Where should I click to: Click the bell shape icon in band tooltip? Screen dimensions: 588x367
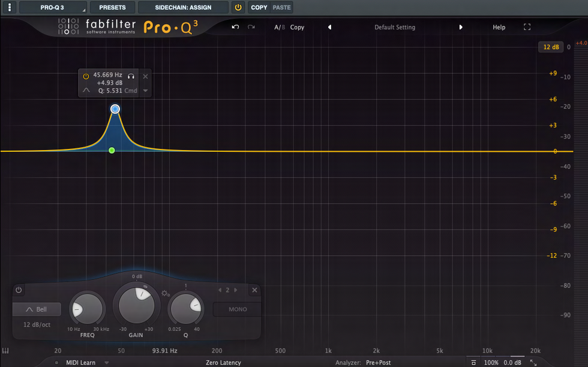[86, 90]
